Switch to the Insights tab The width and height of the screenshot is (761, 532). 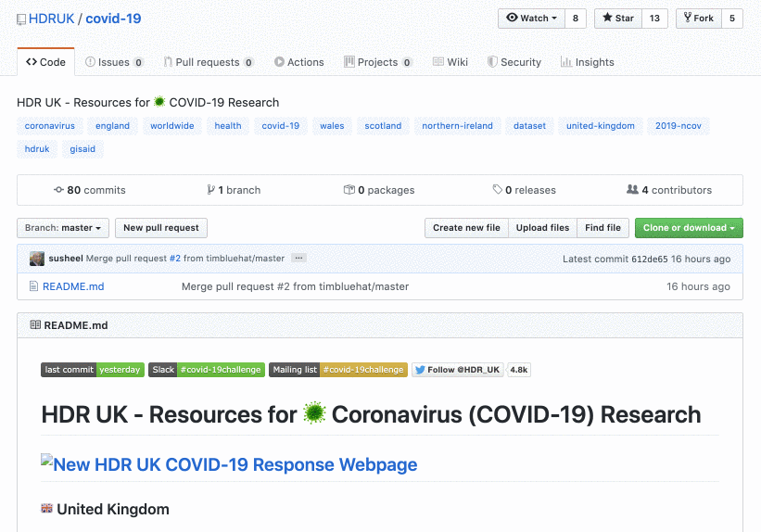coord(588,62)
